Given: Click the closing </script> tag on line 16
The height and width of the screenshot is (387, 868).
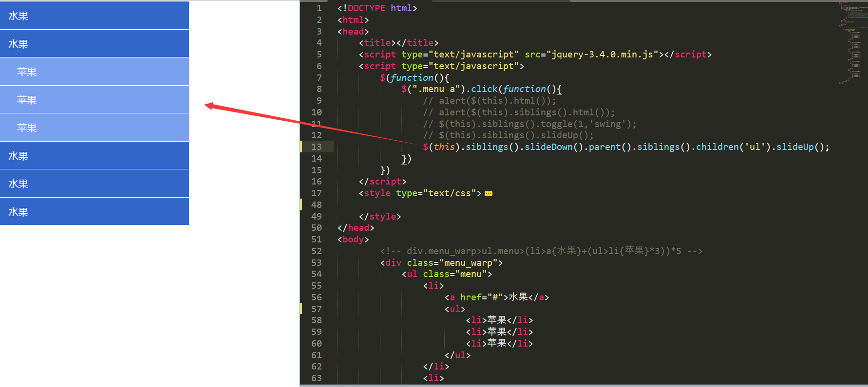Looking at the screenshot, I should click(382, 182).
